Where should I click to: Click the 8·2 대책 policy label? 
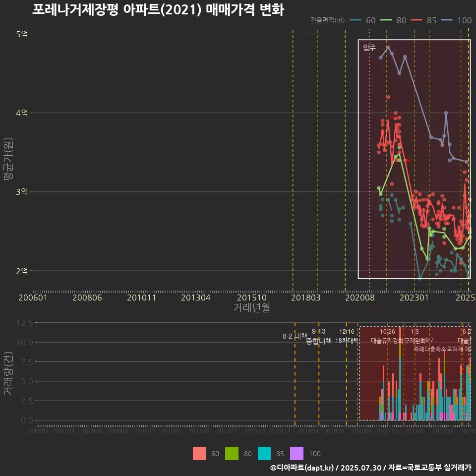tap(295, 336)
